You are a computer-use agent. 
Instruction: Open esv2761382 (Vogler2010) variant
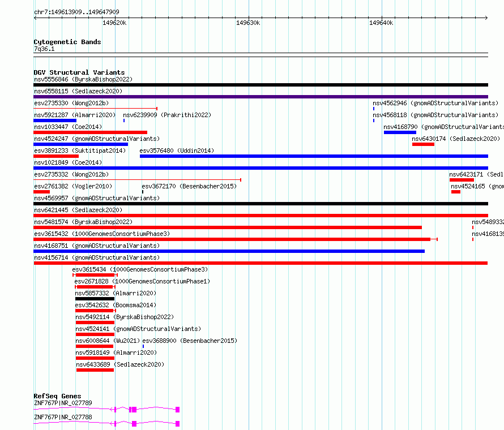click(x=73, y=186)
